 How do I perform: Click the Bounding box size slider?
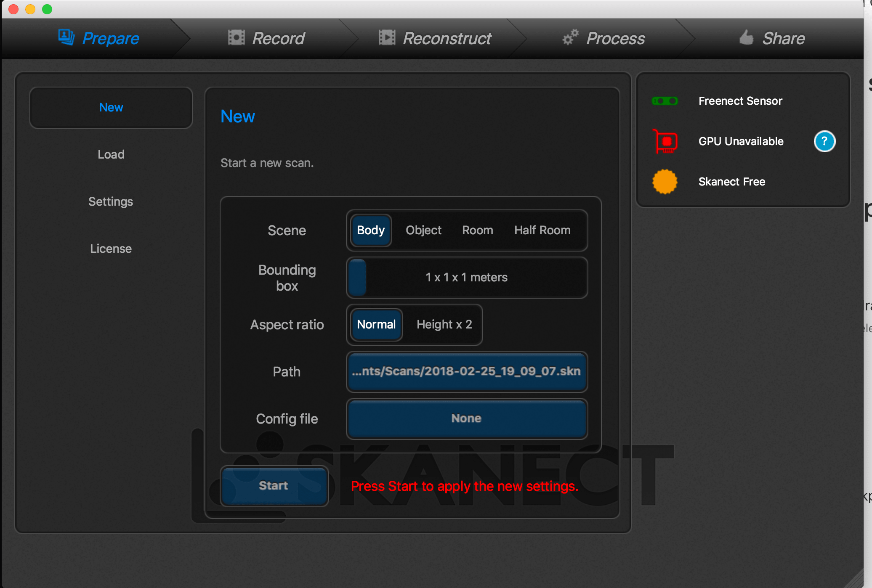tap(467, 278)
